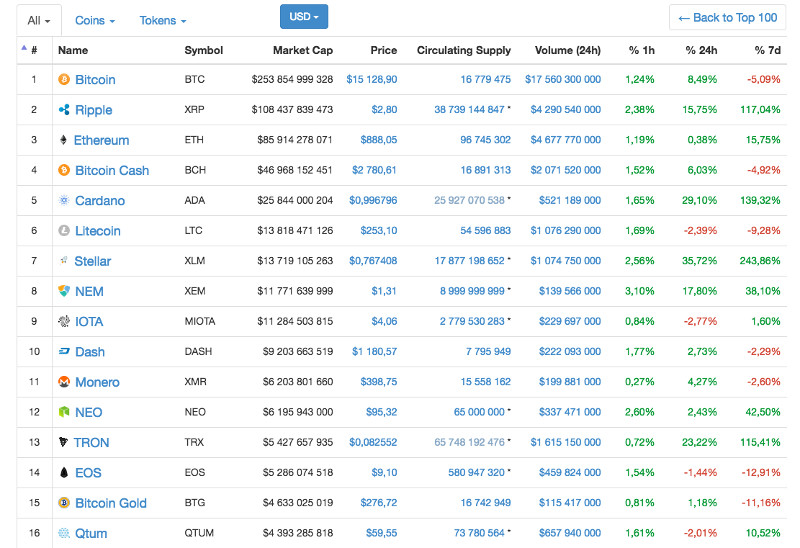Click the Stellar rocket logo icon
800x548 pixels.
pos(64,261)
